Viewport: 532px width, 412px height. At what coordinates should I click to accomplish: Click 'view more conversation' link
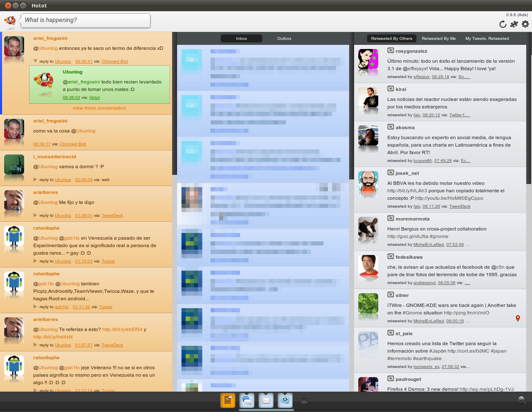[99, 108]
